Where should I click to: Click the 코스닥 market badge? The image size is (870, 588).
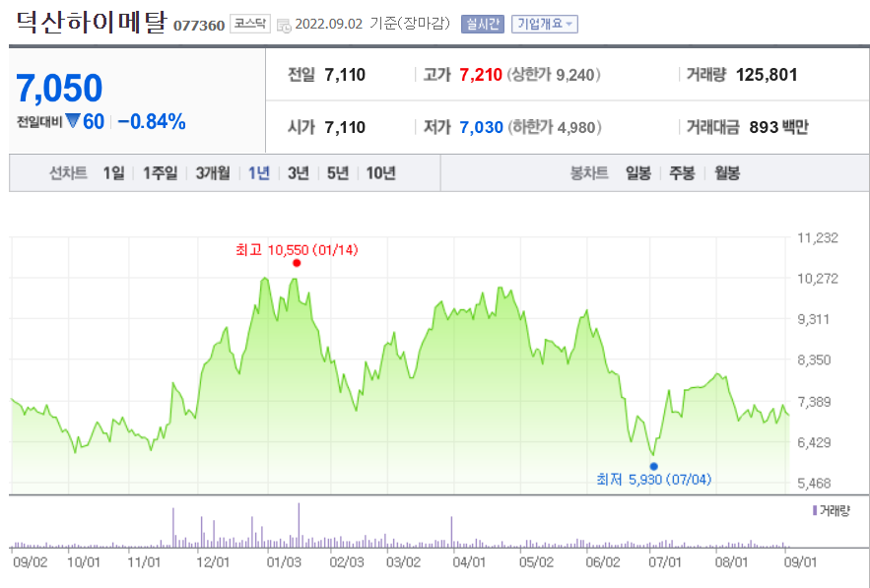250,24
